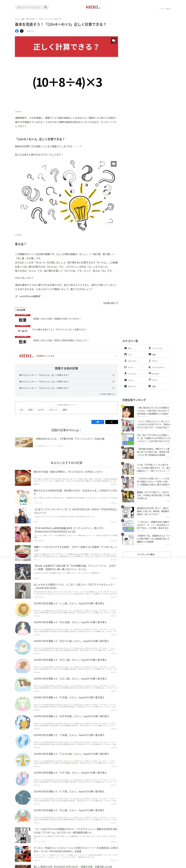Click the black X share button
This screenshot has height=868, width=186.
point(112,422)
